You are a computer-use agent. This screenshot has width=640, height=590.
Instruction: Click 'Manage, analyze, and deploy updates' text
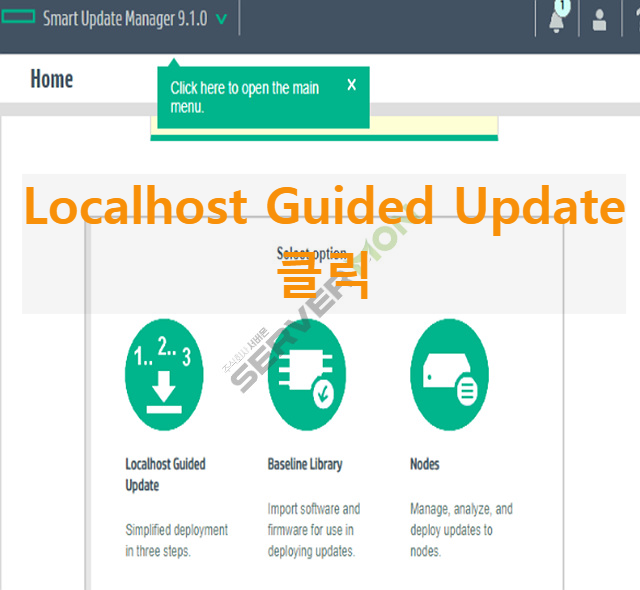(x=461, y=530)
